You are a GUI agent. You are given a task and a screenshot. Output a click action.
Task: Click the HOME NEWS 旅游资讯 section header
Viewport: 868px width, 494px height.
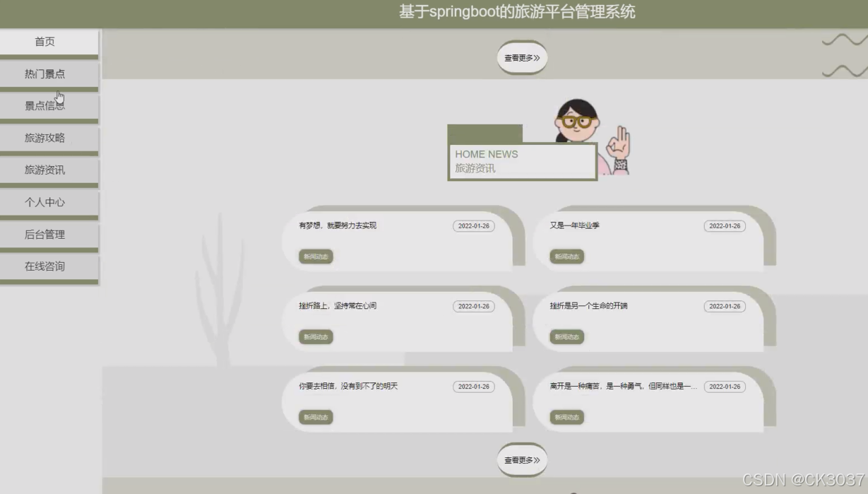[522, 161]
